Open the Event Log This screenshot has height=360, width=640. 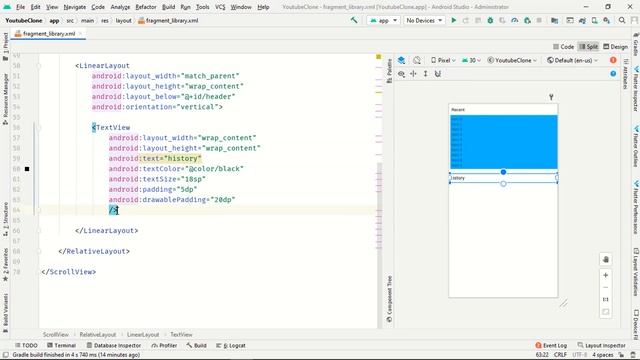click(551, 345)
